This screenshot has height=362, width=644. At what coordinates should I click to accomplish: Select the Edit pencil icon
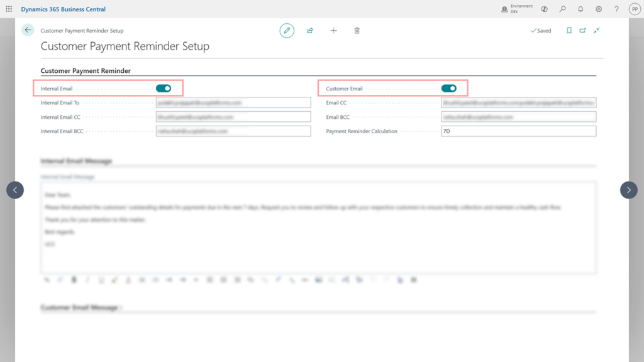[287, 30]
